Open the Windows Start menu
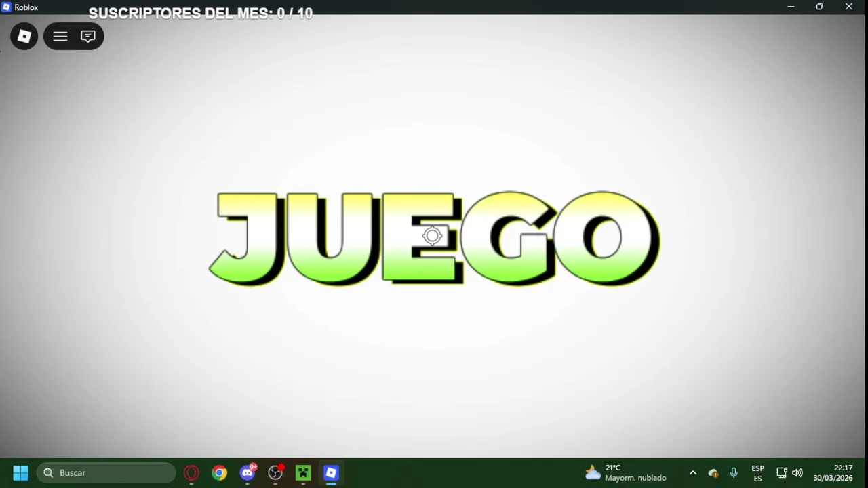The height and width of the screenshot is (488, 868). [x=20, y=473]
